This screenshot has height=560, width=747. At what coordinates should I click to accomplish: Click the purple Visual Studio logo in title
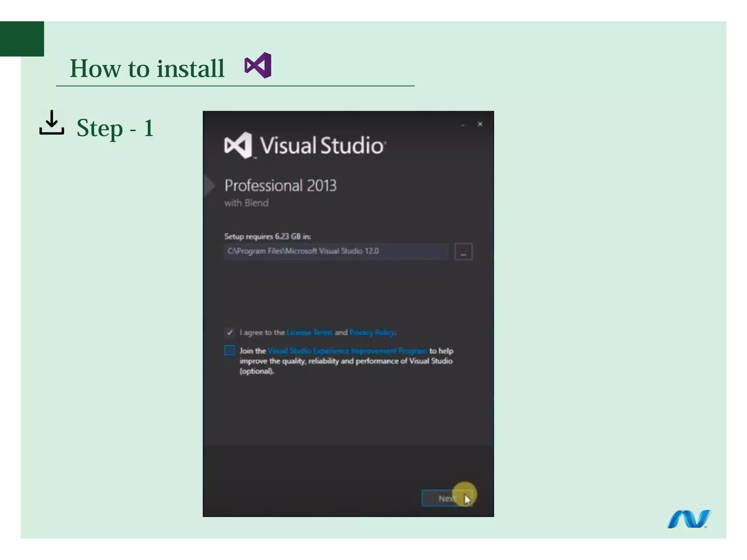(258, 65)
